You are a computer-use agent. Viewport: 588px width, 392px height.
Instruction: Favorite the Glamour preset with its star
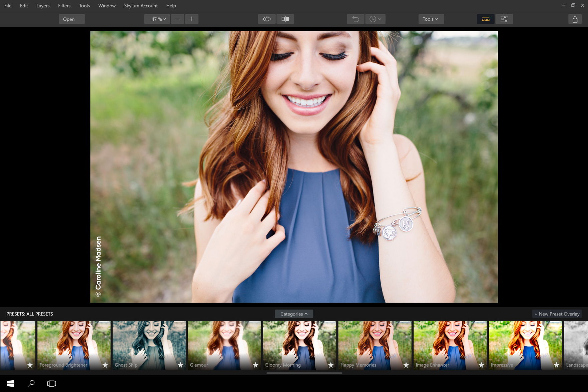tap(256, 365)
